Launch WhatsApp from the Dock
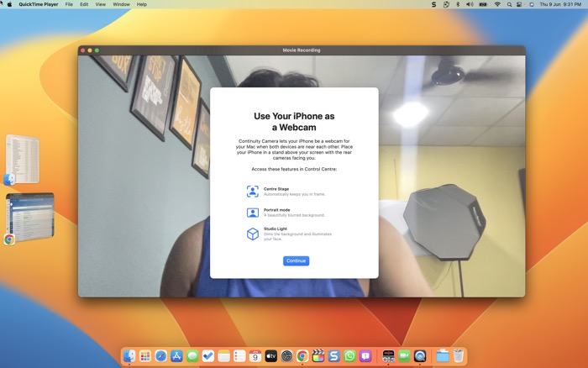 coord(349,355)
